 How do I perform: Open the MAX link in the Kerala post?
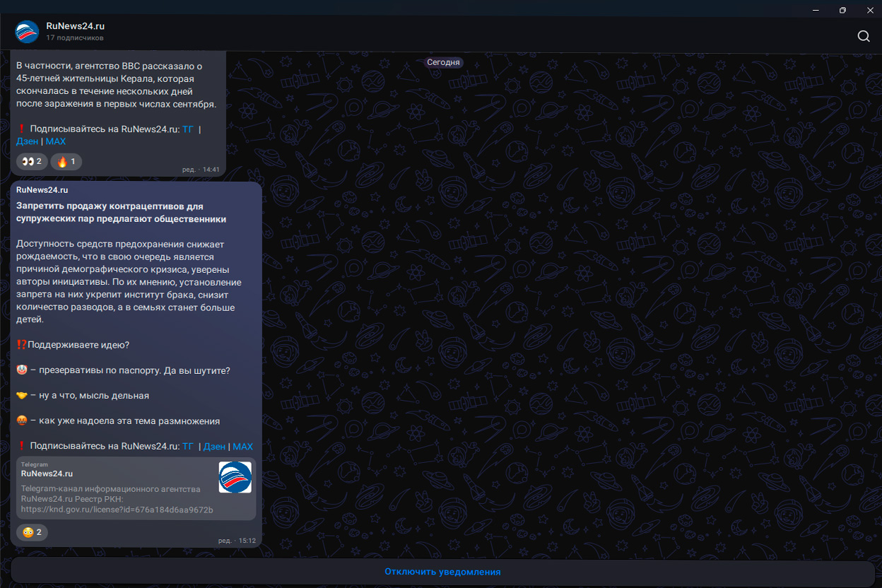(56, 141)
